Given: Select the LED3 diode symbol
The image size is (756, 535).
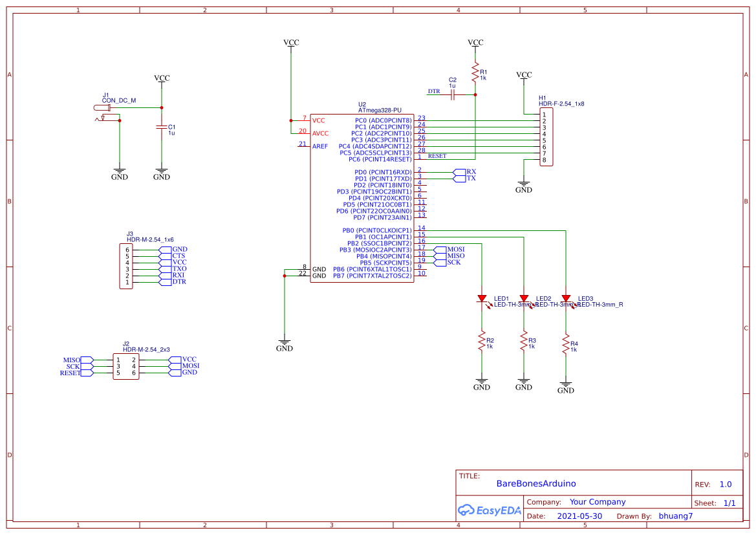Looking at the screenshot, I should (x=567, y=298).
